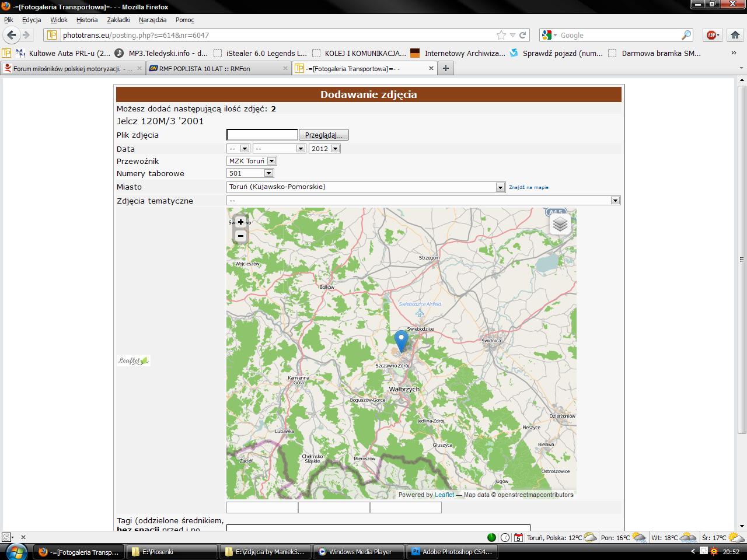The image size is (747, 560).
Task: Click the calendar icon in the status bar
Action: pyautogui.click(x=518, y=537)
